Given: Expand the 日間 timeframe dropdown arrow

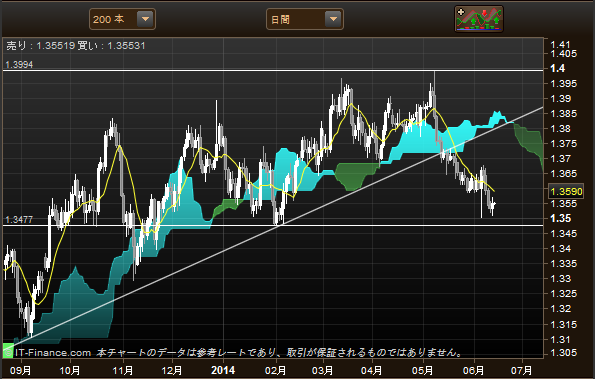Looking at the screenshot, I should [333, 19].
